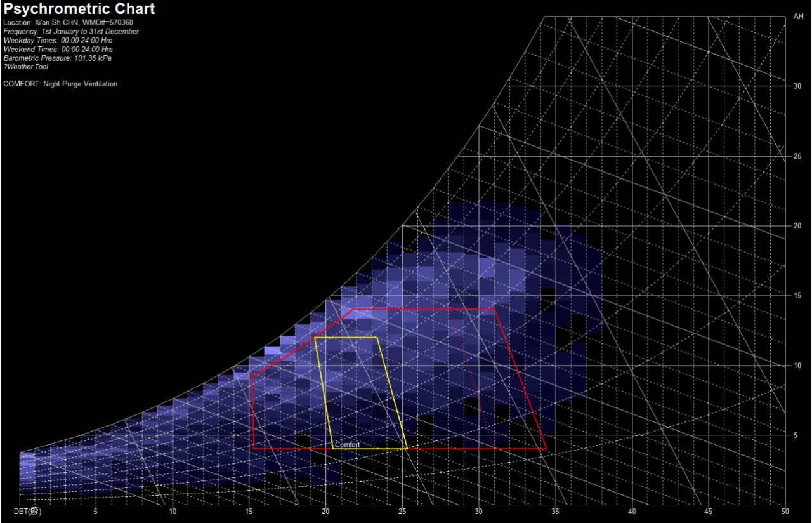This screenshot has height=523, width=812.
Task: Click the Psychrometric Chart title
Action: 79,9
